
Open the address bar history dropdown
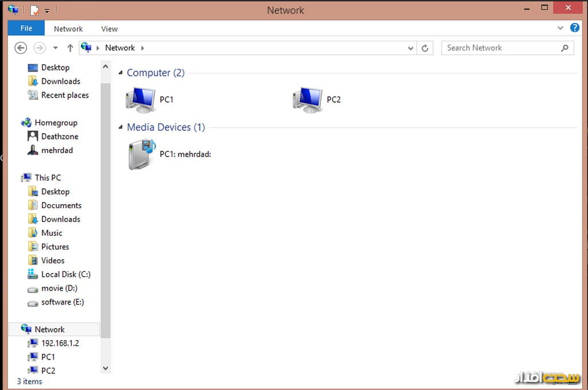(x=411, y=48)
